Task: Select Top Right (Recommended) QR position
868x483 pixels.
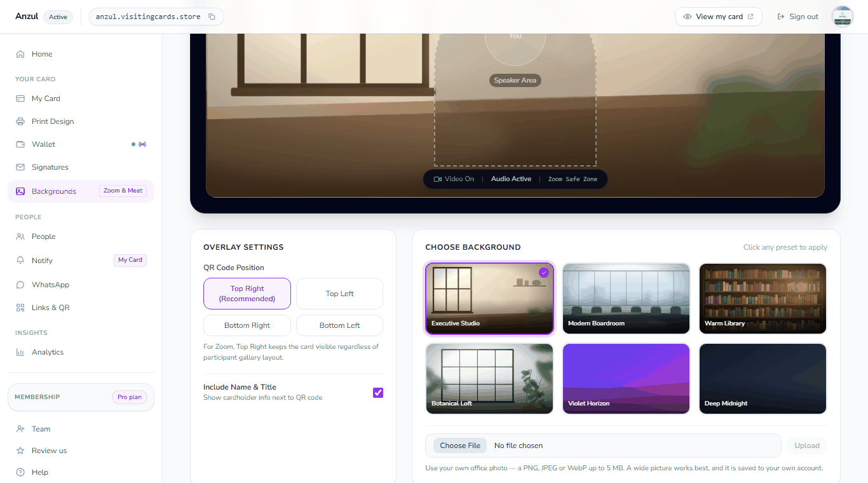Action: [x=247, y=294]
